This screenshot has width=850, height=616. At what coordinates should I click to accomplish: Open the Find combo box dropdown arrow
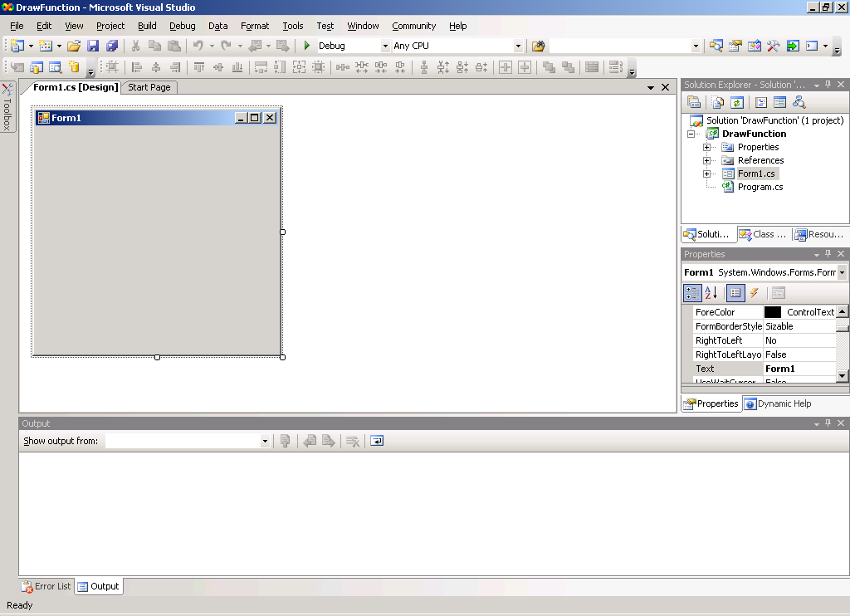[x=696, y=46]
